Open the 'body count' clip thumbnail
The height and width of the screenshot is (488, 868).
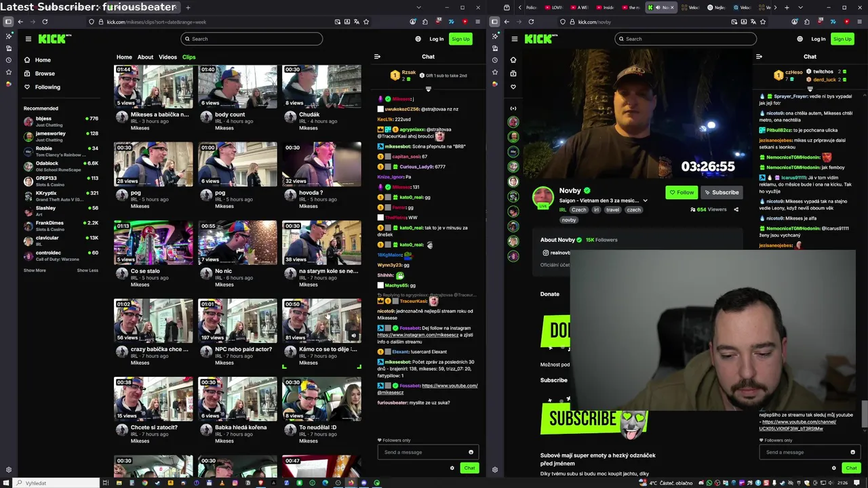(237, 86)
